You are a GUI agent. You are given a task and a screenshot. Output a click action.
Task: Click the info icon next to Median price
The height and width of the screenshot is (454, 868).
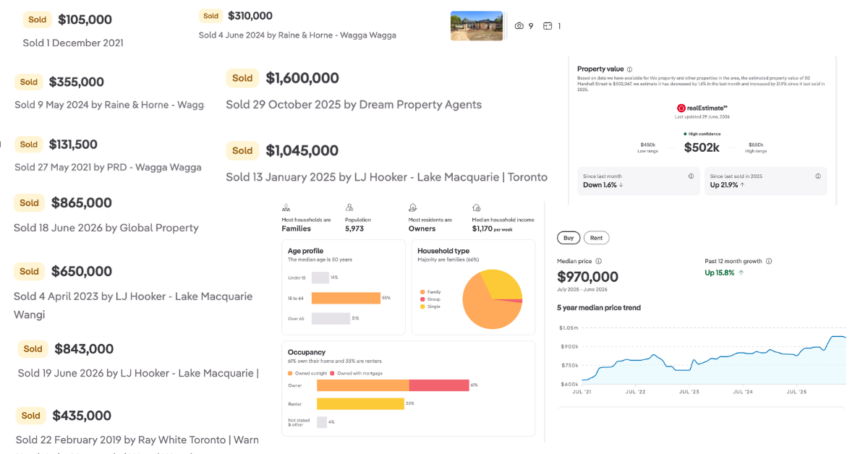tap(598, 261)
